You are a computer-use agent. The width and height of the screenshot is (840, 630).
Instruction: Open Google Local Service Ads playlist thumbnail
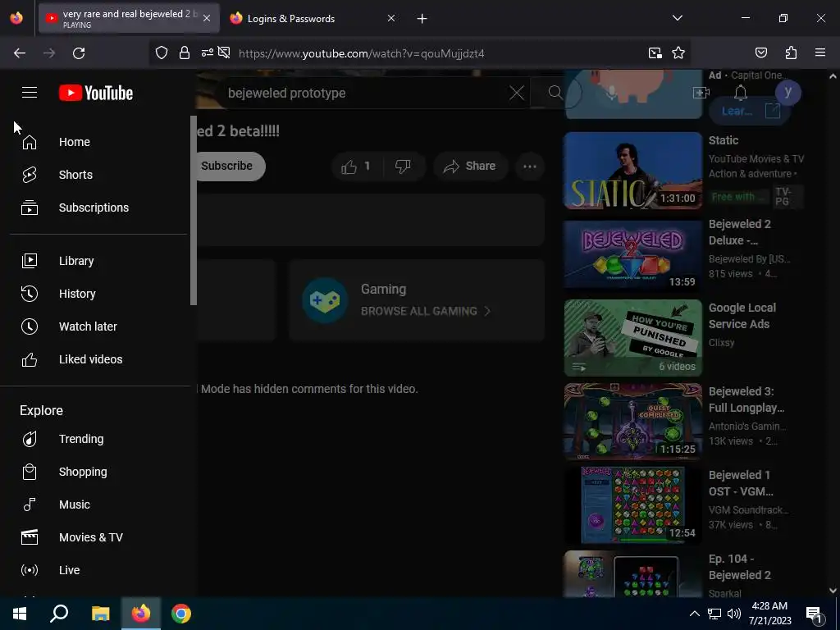tap(632, 337)
